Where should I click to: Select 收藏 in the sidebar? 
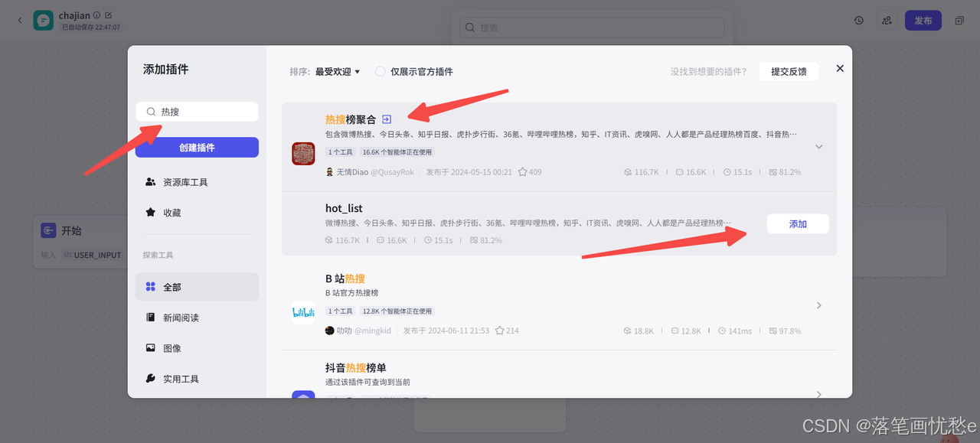point(197,213)
